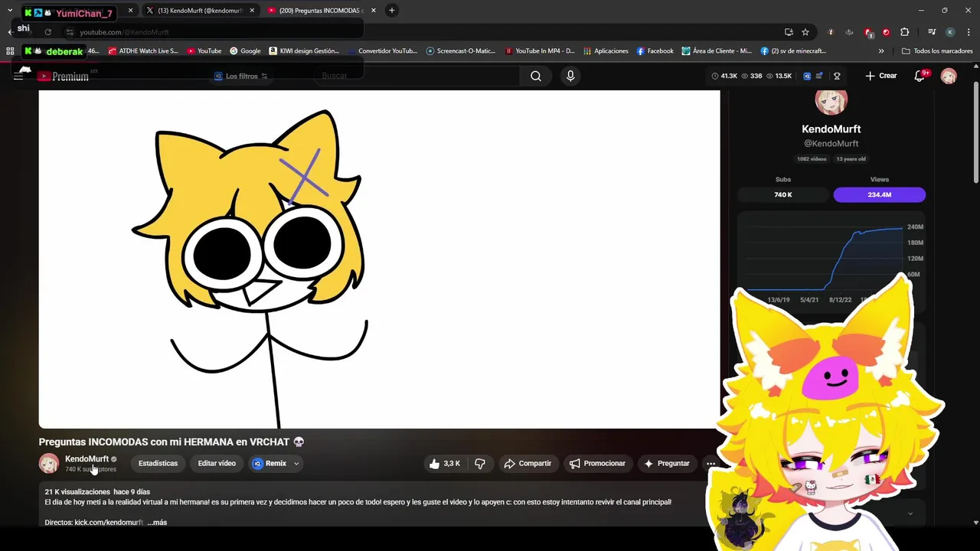
Task: Open the Facebook bookmark
Action: tap(655, 51)
